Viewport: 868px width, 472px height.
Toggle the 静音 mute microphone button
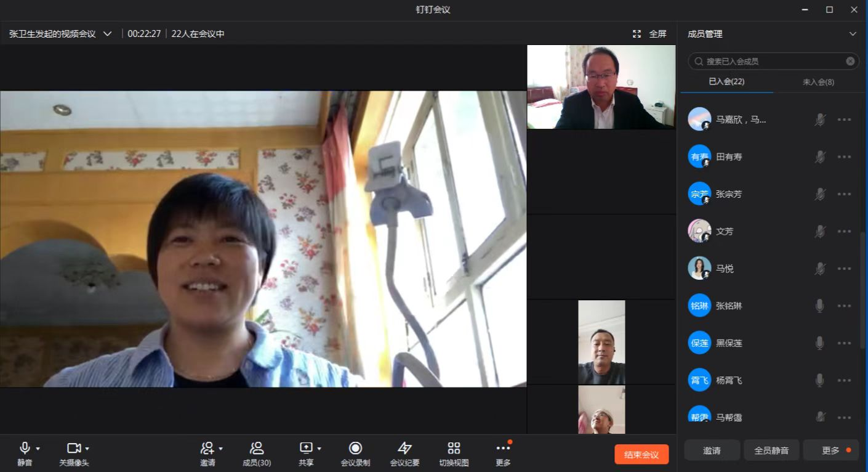(25, 449)
